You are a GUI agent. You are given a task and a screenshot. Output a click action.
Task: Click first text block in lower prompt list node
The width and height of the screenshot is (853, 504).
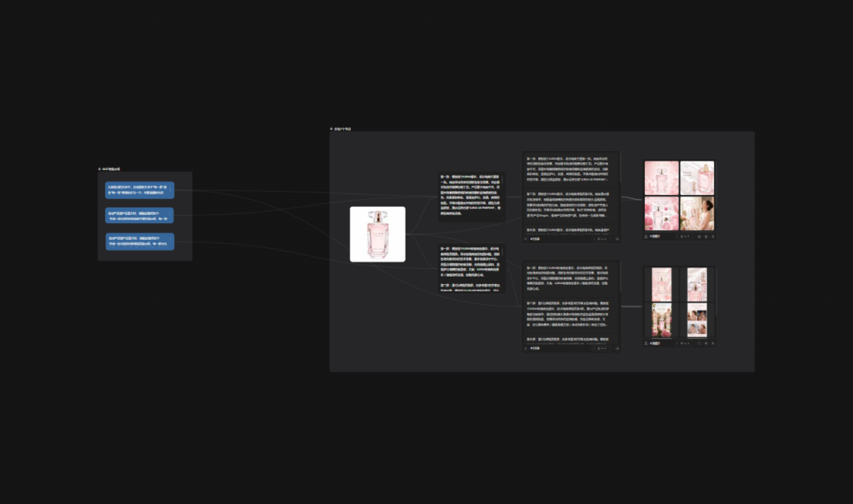click(x=571, y=278)
